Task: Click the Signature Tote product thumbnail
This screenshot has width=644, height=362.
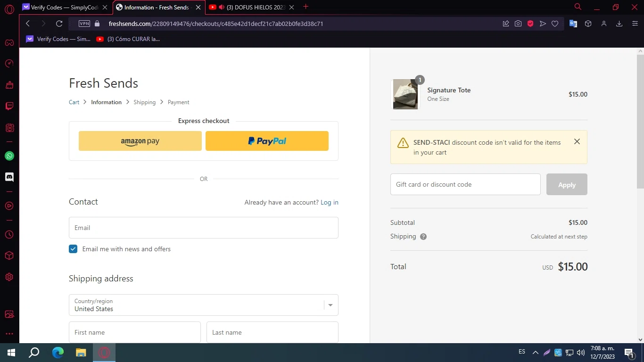Action: tap(405, 94)
